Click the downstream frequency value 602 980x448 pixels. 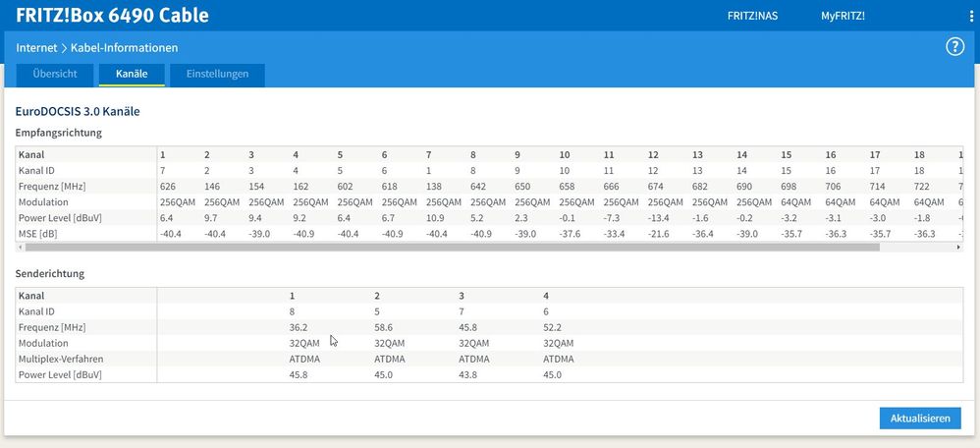(345, 187)
